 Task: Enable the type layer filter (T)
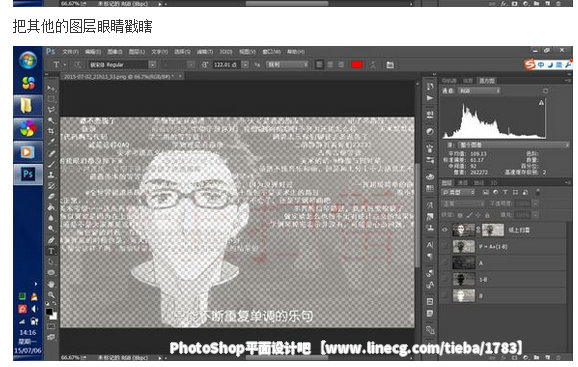click(505, 192)
